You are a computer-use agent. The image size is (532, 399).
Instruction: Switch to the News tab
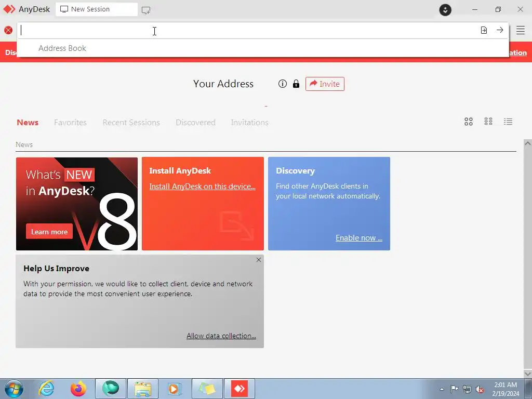point(28,123)
